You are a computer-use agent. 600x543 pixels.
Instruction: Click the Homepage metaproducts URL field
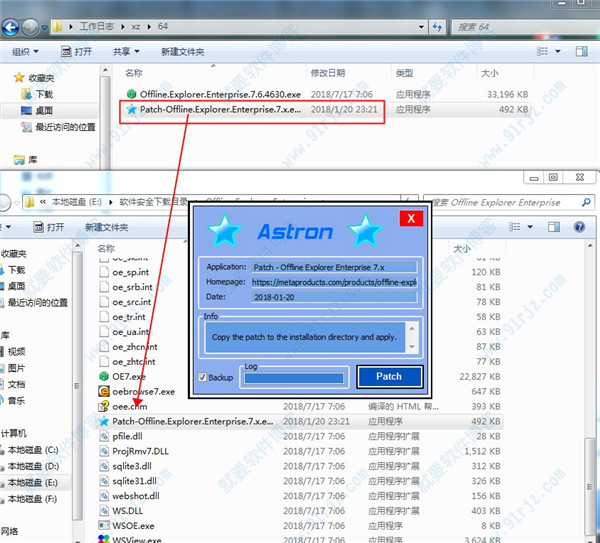(332, 282)
